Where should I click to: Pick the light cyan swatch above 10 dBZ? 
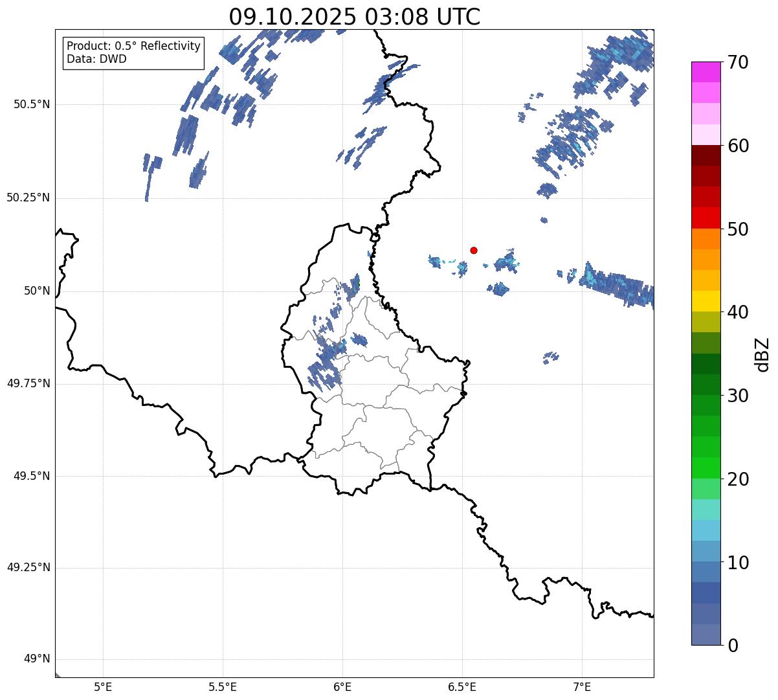706,530
